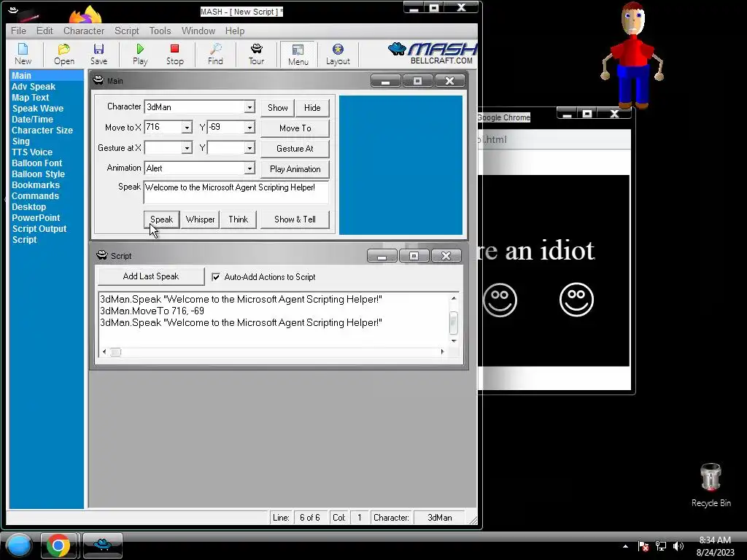Select Script Output in the sidebar

click(39, 229)
